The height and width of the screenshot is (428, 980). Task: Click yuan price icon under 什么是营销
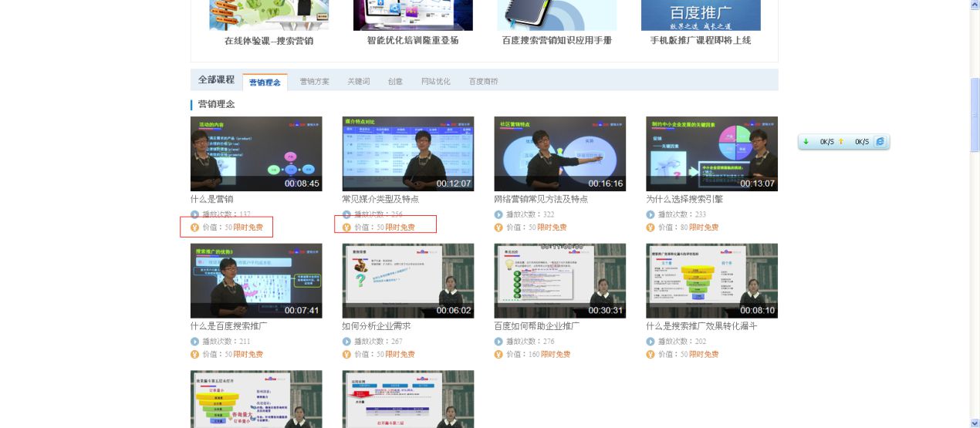(x=194, y=227)
